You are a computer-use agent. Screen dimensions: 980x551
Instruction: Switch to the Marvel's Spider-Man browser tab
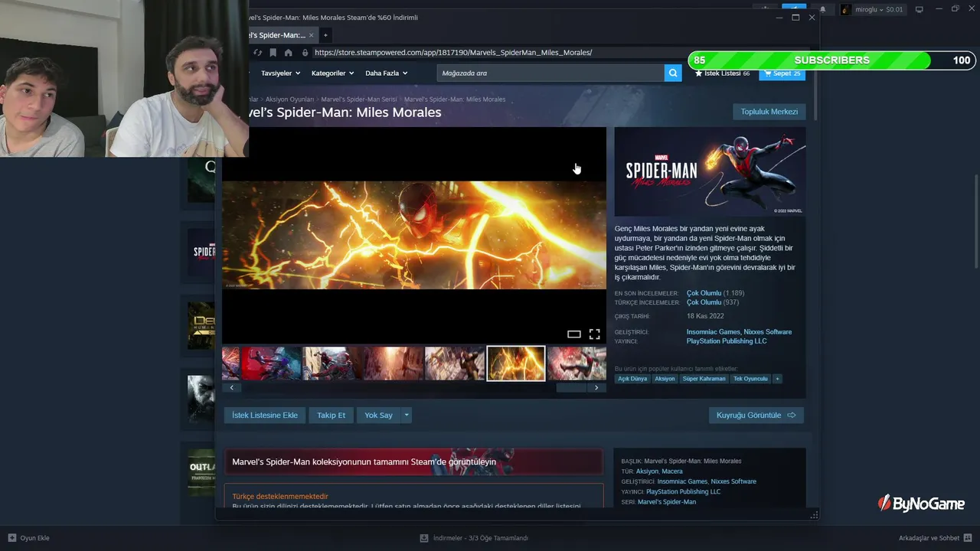click(x=277, y=35)
